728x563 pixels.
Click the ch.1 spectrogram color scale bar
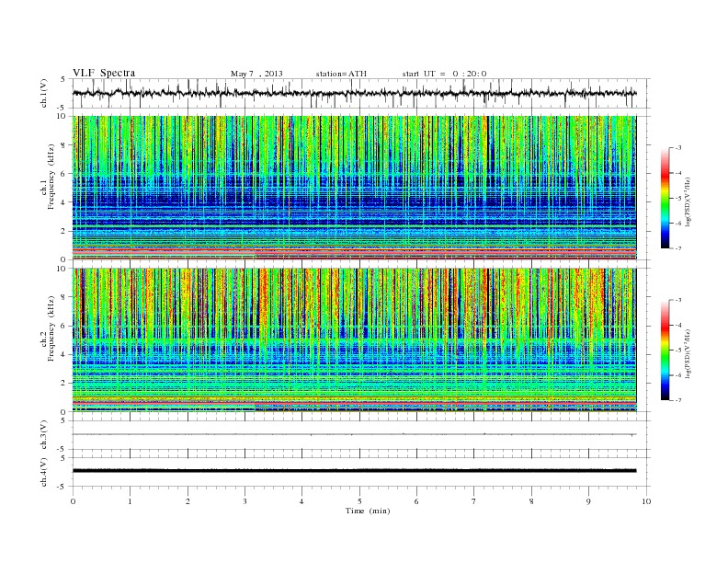pos(665,198)
